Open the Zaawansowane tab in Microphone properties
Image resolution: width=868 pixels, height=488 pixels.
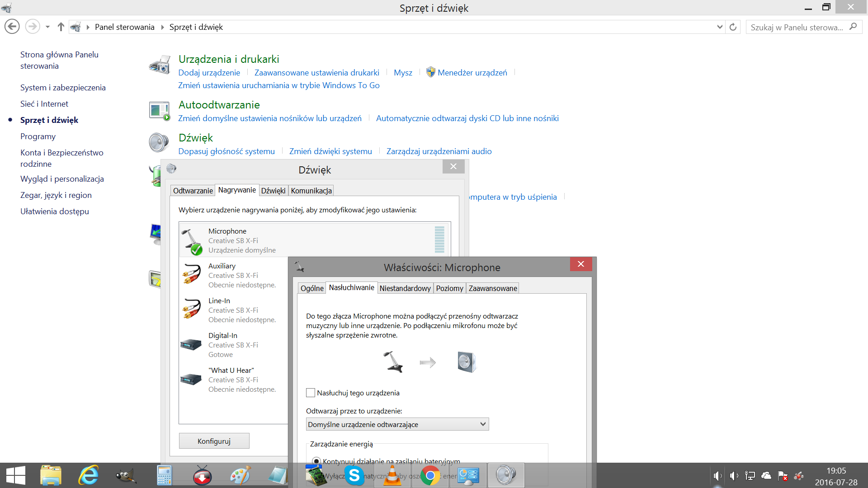492,288
